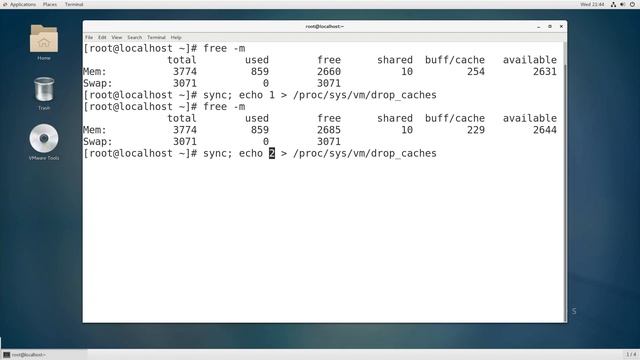Click the workspace switcher 1/4 indicator
This screenshot has width=640, height=360.
[x=631, y=354]
